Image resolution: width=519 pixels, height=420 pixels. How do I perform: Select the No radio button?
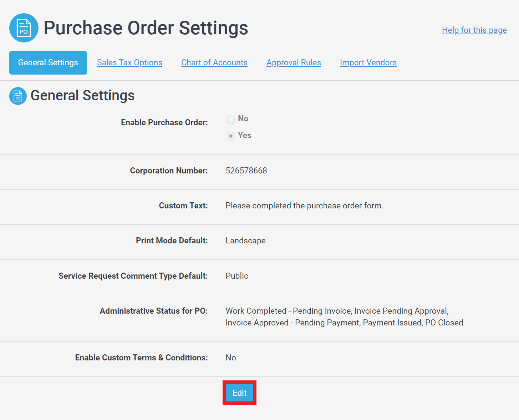231,119
